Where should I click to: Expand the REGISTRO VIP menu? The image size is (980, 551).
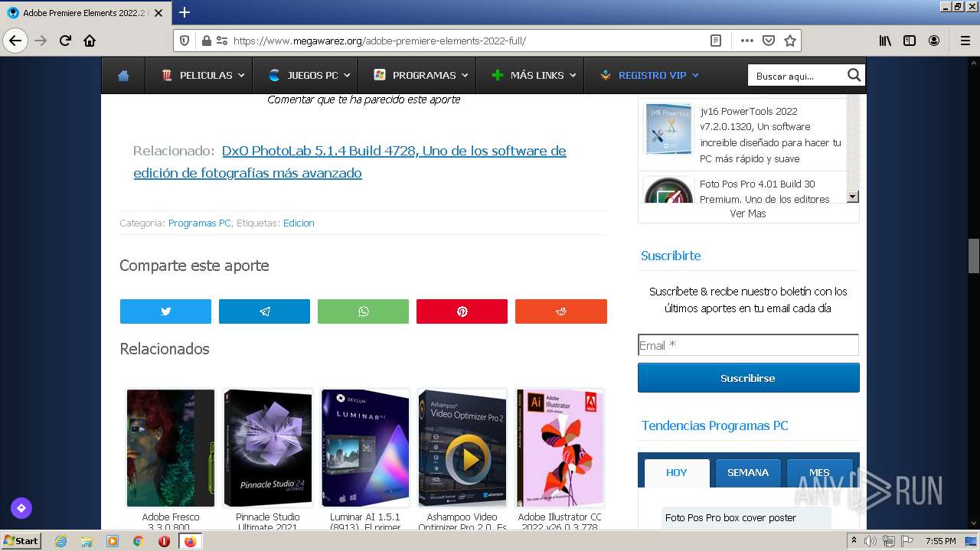649,76
